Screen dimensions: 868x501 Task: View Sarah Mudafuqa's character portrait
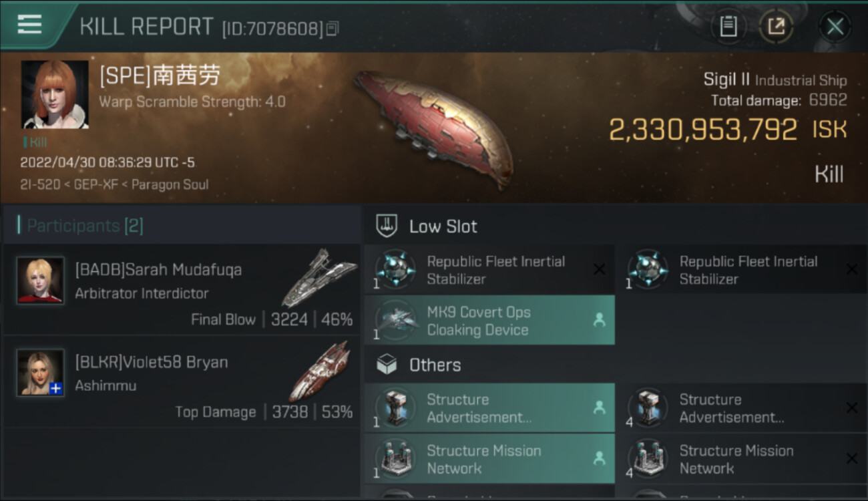tap(41, 281)
